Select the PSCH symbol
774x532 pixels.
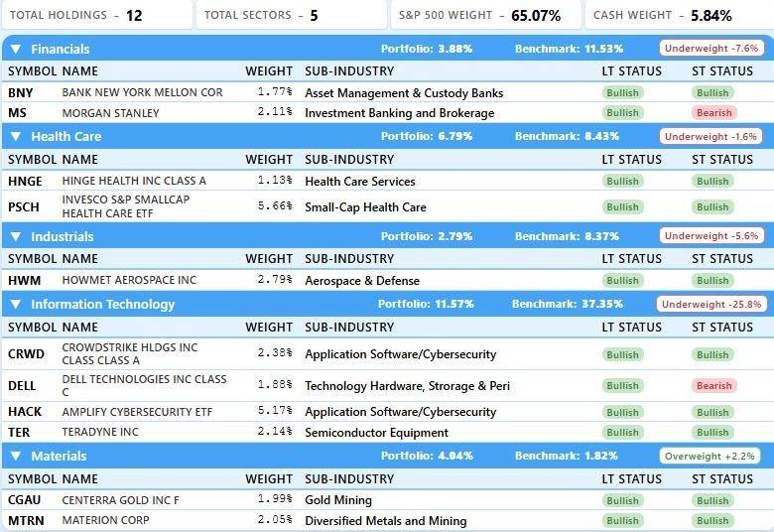tap(24, 207)
